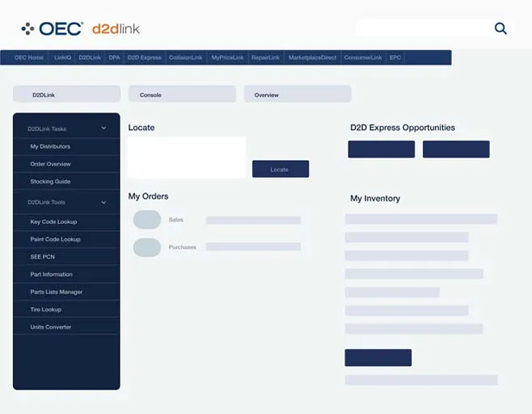The height and width of the screenshot is (414, 532).
Task: Open EPC in the navigation bar
Action: coord(395,57)
